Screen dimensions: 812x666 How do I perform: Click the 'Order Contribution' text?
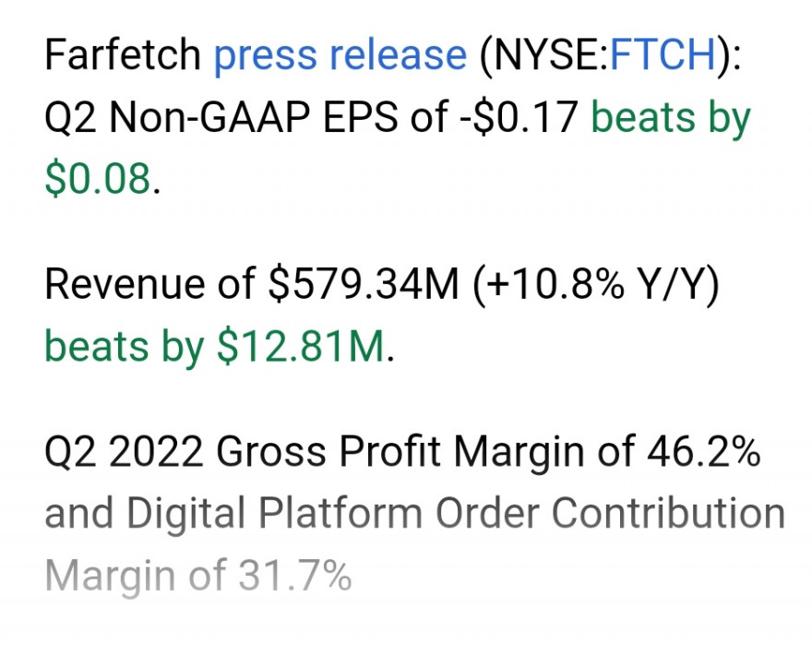611,513
